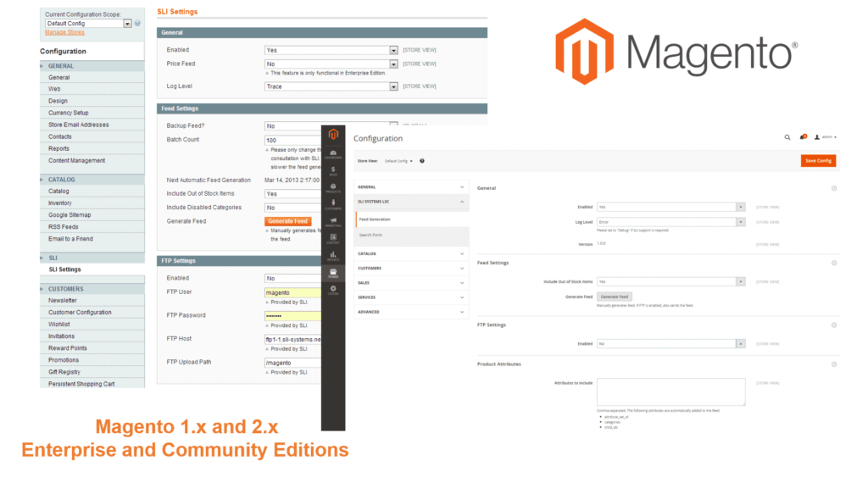Open the Current Configuration Scope dropdown

(88, 23)
